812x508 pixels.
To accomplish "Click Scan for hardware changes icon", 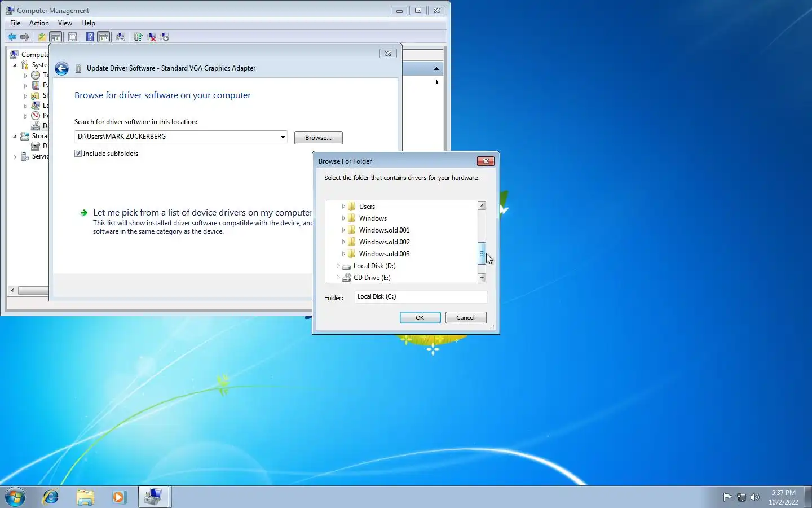I will tap(121, 37).
